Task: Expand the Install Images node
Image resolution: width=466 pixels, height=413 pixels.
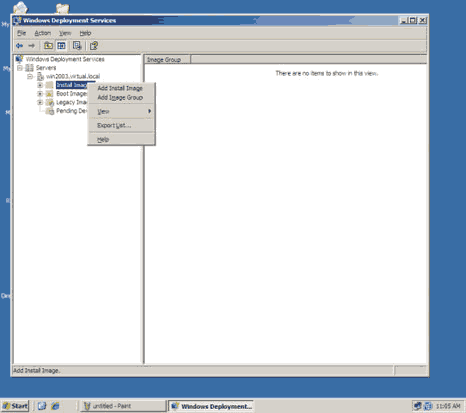Action: [x=40, y=85]
